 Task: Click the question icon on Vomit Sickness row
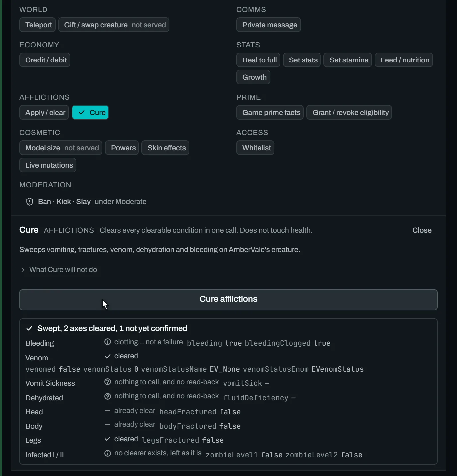click(108, 382)
